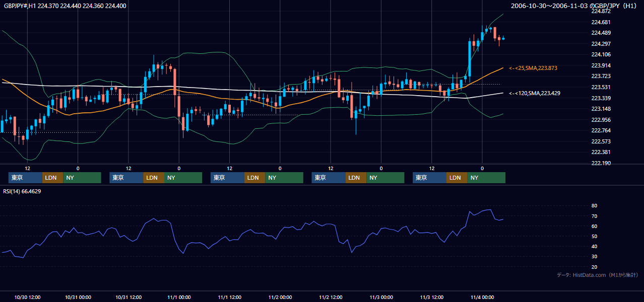Click price axis label 223.914
644x302 pixels.
click(601, 65)
